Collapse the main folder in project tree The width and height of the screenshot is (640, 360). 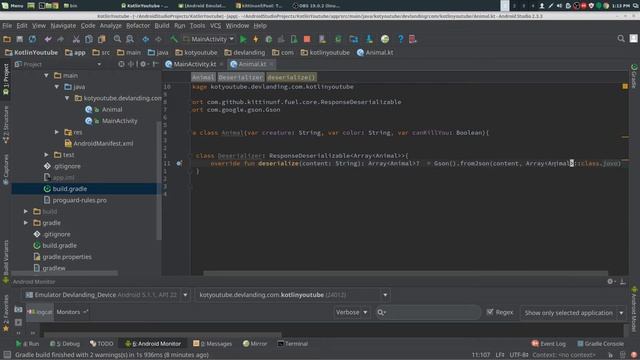(47, 76)
